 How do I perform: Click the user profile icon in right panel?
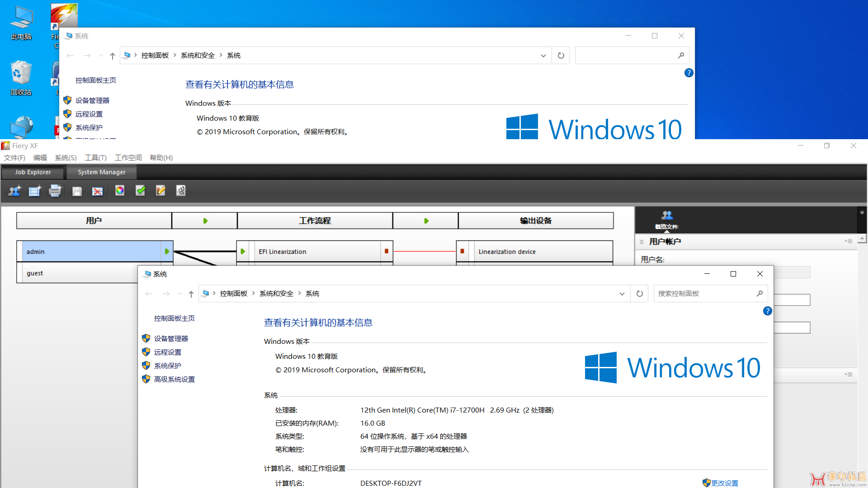pyautogui.click(x=667, y=220)
